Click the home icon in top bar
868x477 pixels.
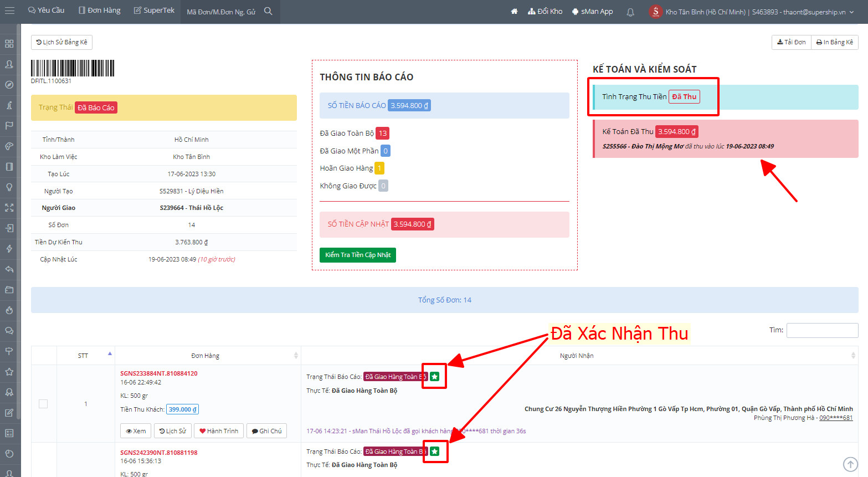[x=514, y=11]
